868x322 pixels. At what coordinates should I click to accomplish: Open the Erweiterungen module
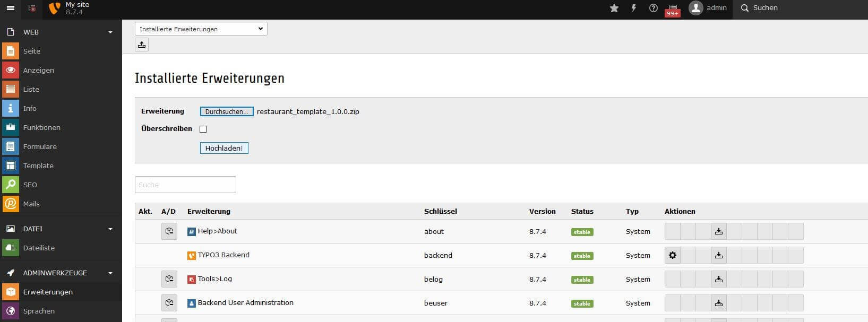[61, 292]
